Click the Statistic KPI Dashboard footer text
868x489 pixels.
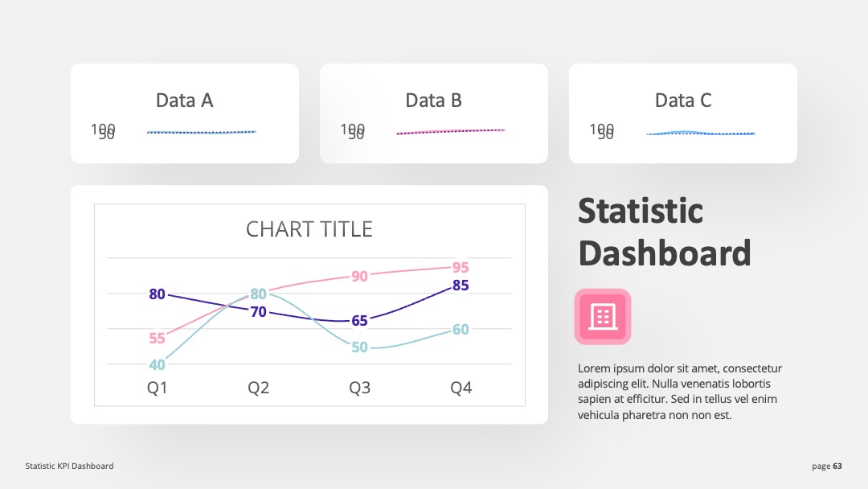pos(69,466)
